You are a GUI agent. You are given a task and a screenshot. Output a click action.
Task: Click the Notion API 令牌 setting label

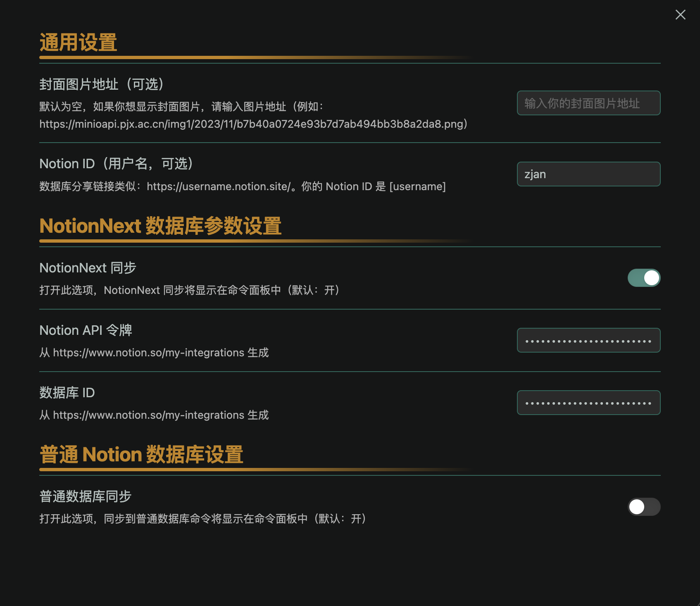(86, 330)
